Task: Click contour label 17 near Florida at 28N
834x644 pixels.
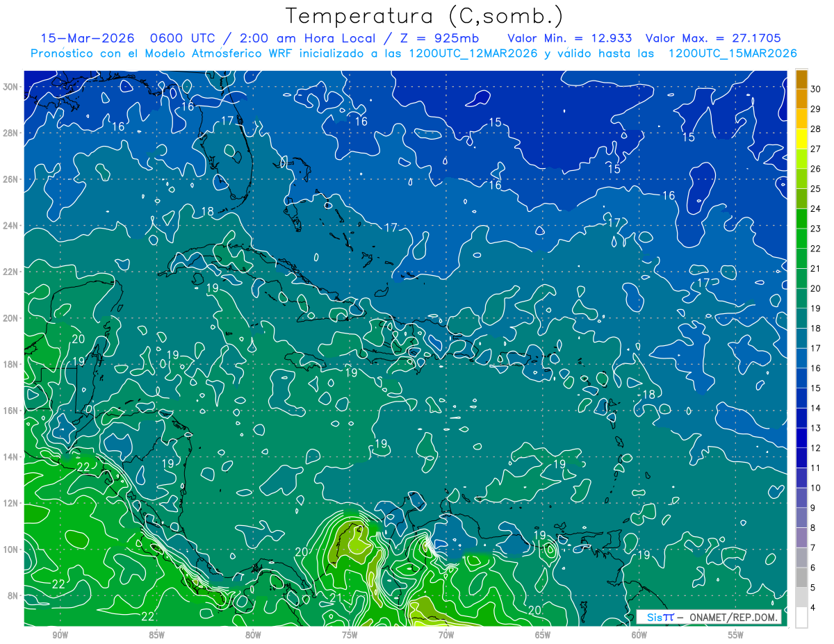Action: [227, 120]
